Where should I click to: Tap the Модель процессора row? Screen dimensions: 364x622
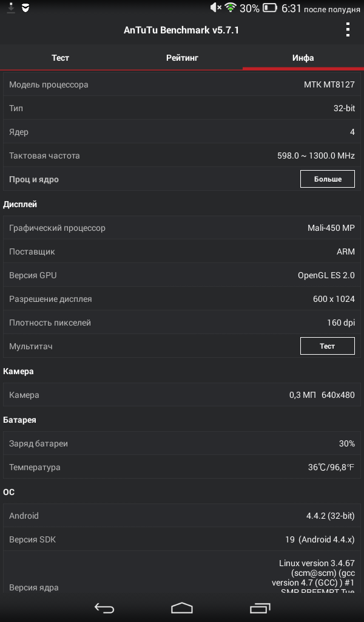click(182, 84)
